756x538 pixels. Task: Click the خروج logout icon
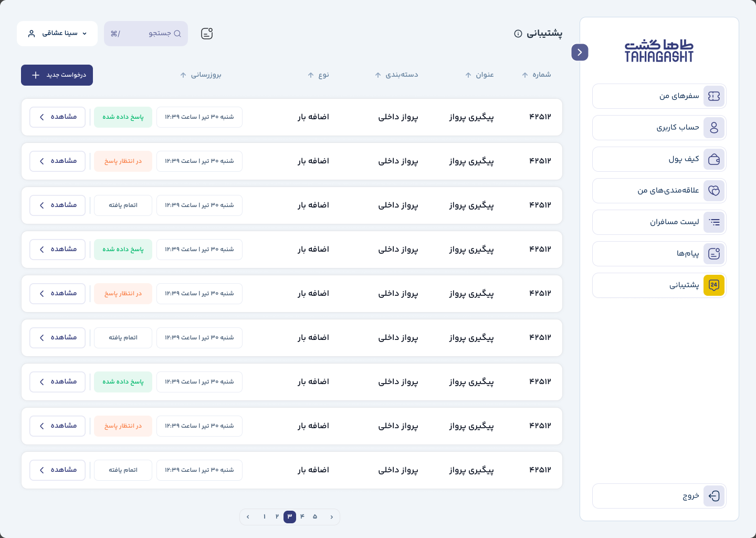pyautogui.click(x=714, y=496)
